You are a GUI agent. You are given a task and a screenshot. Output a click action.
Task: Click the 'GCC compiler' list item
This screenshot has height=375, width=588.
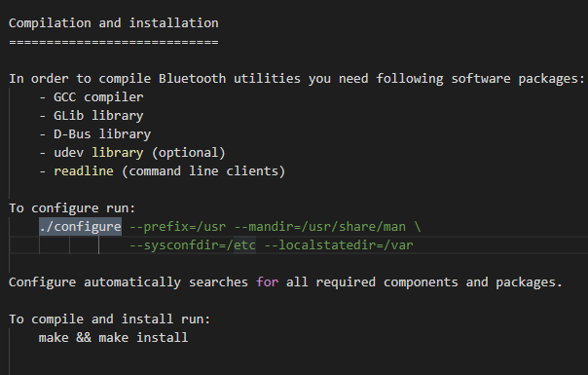point(98,97)
